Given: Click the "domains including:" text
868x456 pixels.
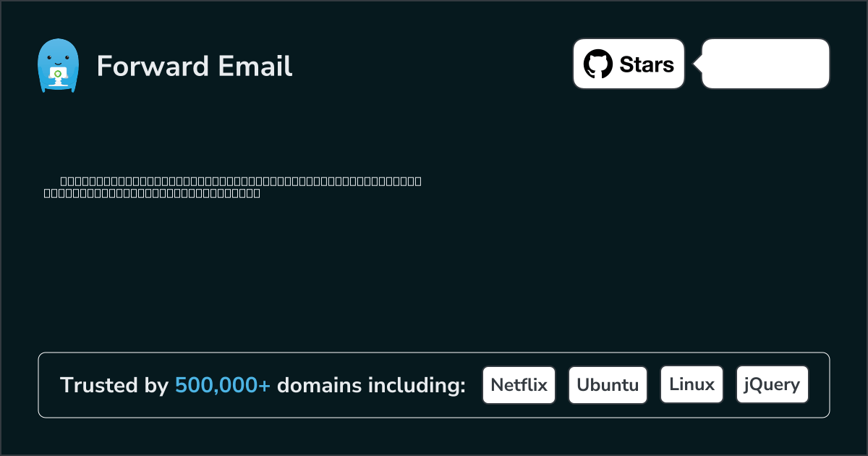Looking at the screenshot, I should (371, 385).
